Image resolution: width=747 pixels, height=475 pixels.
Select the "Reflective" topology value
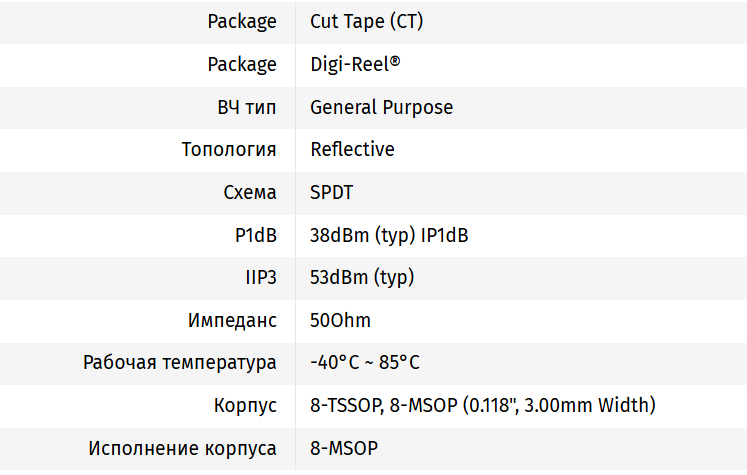352,150
